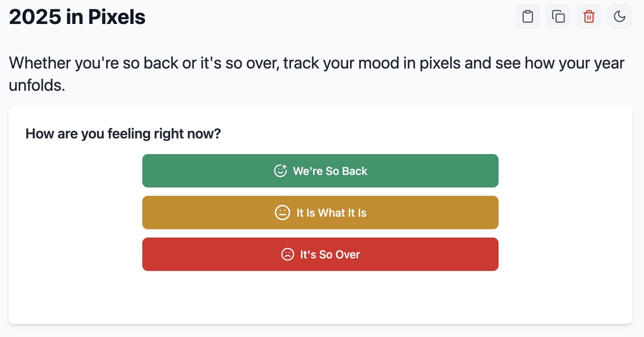
Task: Toggle dark mode with moon icon
Action: pyautogui.click(x=619, y=16)
